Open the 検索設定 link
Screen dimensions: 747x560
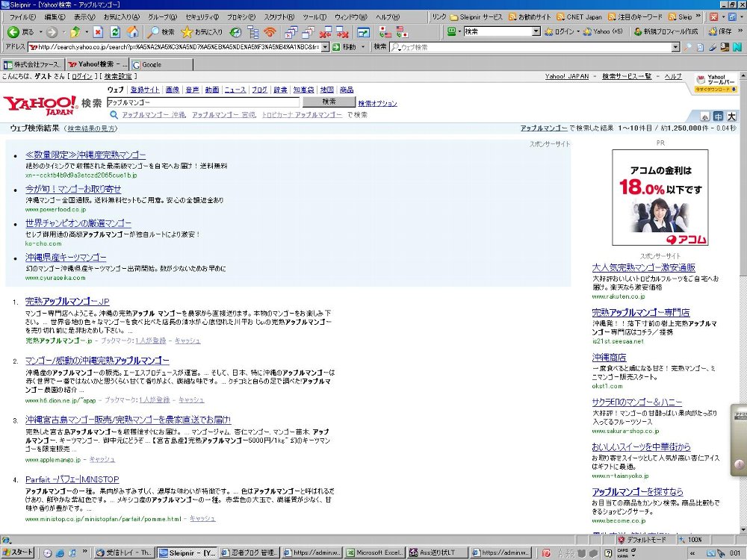click(118, 76)
